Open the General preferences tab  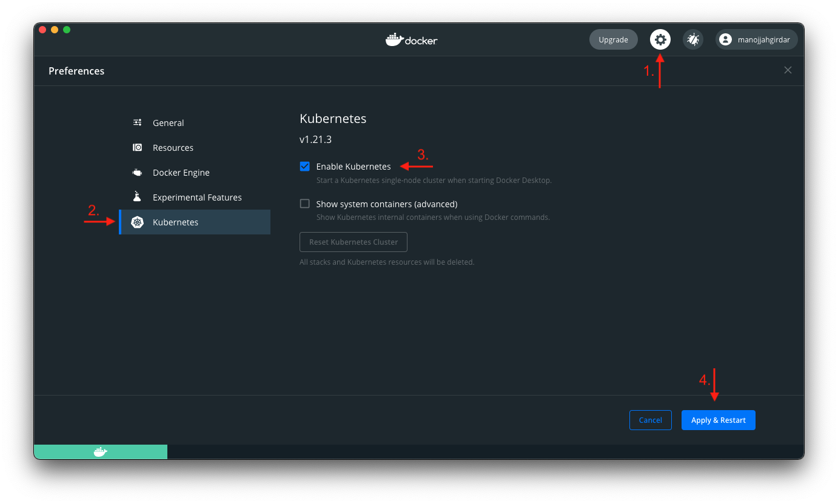point(195,122)
